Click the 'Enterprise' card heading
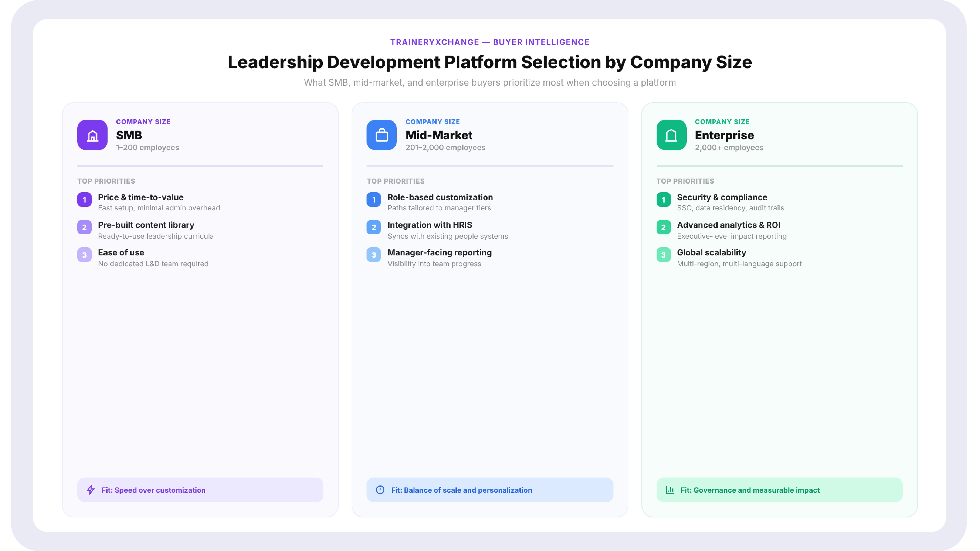The height and width of the screenshot is (551, 980). 724,135
